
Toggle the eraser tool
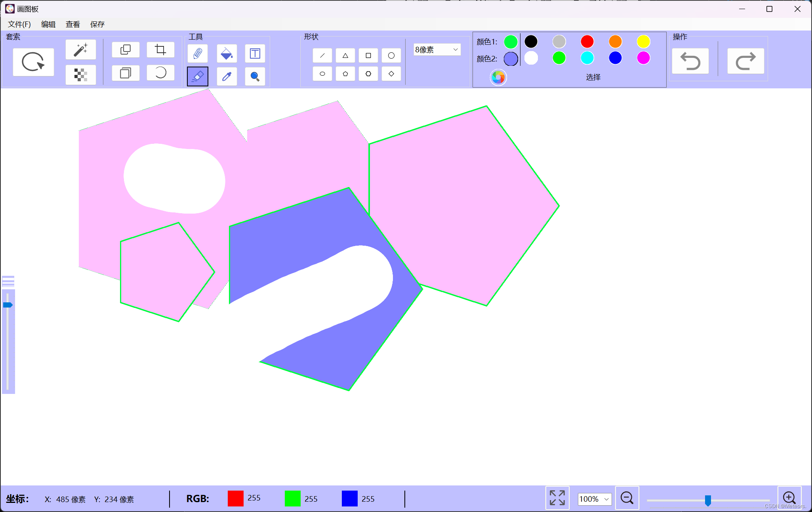tap(197, 76)
